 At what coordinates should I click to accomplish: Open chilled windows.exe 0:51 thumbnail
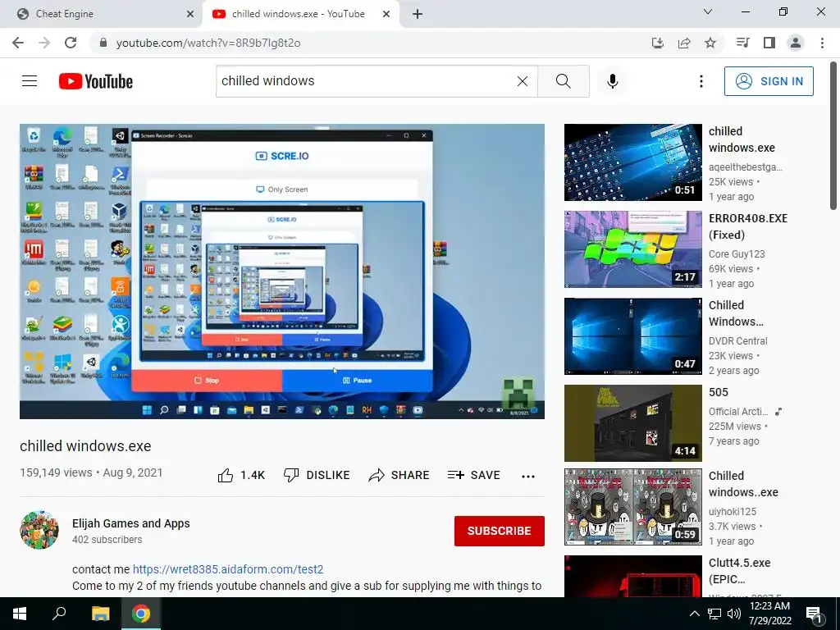[633, 162]
